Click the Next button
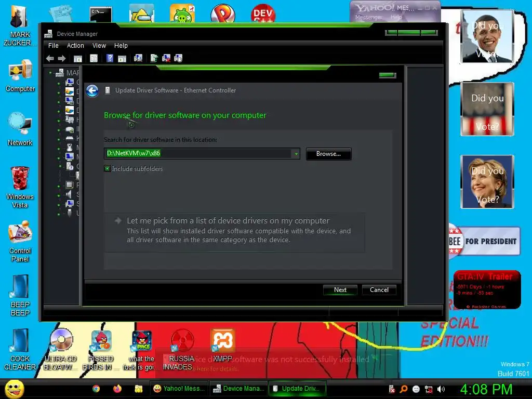532x399 pixels. [340, 290]
